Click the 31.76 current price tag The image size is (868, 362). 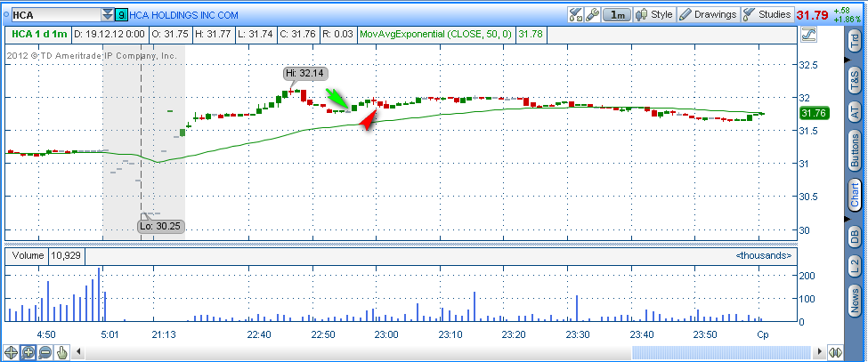[x=813, y=114]
